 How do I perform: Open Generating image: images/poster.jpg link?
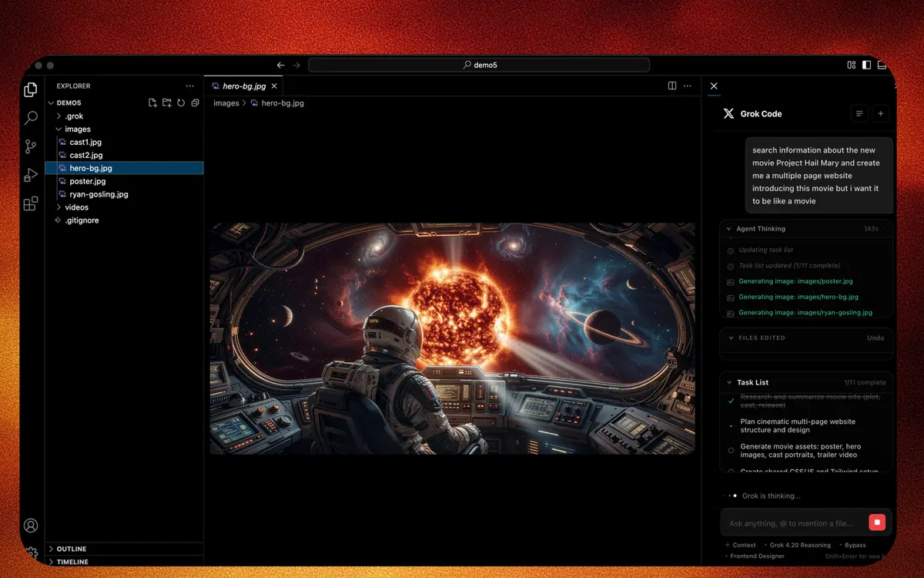795,281
